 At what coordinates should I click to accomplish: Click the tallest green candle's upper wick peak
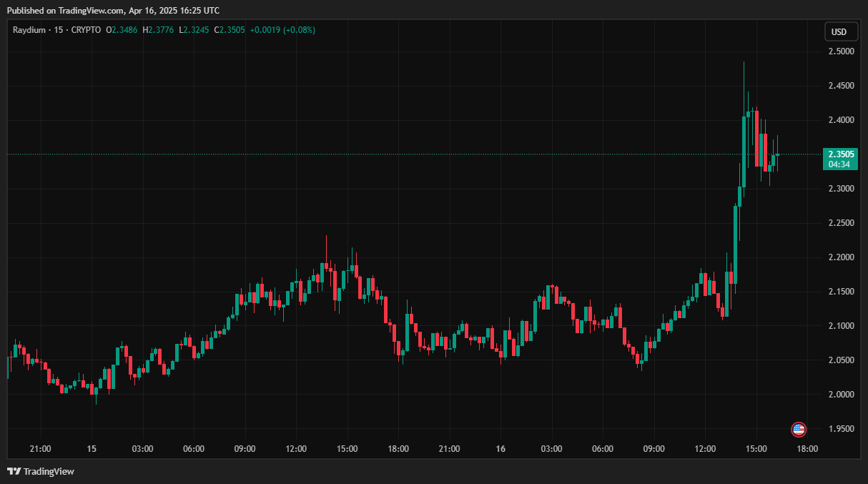[744, 63]
